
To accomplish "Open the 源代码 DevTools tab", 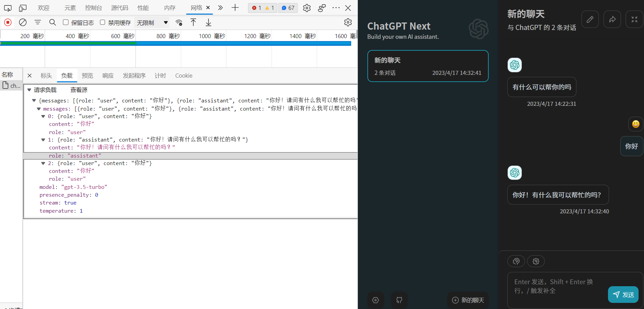I will click(120, 8).
